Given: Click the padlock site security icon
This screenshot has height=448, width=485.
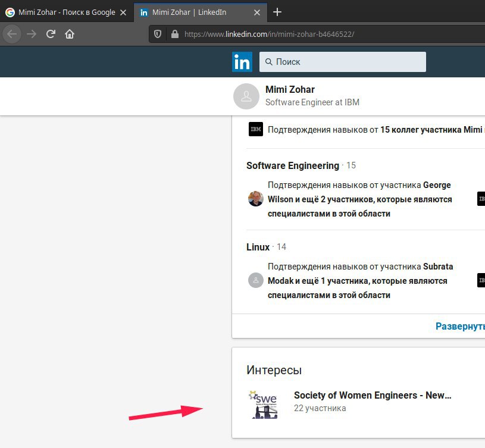Looking at the screenshot, I should pos(175,34).
